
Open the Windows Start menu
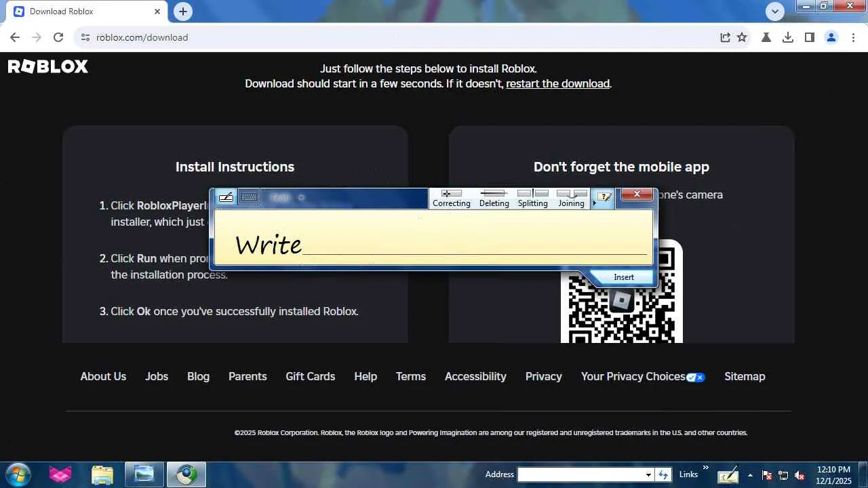pyautogui.click(x=18, y=474)
